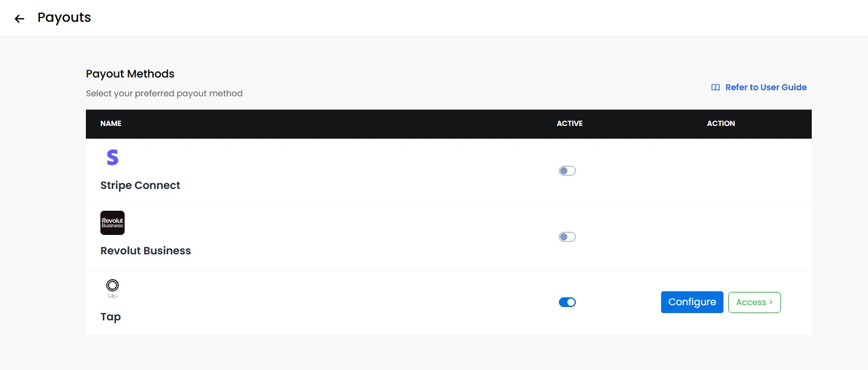This screenshot has width=868, height=370.
Task: Click the Tap circular logo
Action: point(113,288)
